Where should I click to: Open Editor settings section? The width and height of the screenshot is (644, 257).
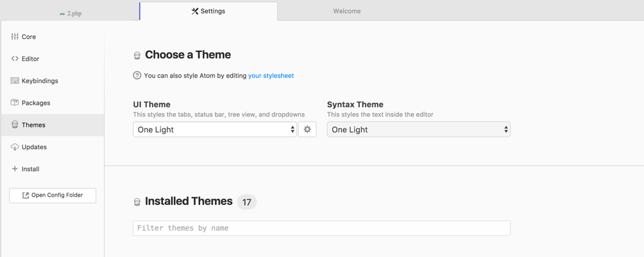(x=53, y=59)
